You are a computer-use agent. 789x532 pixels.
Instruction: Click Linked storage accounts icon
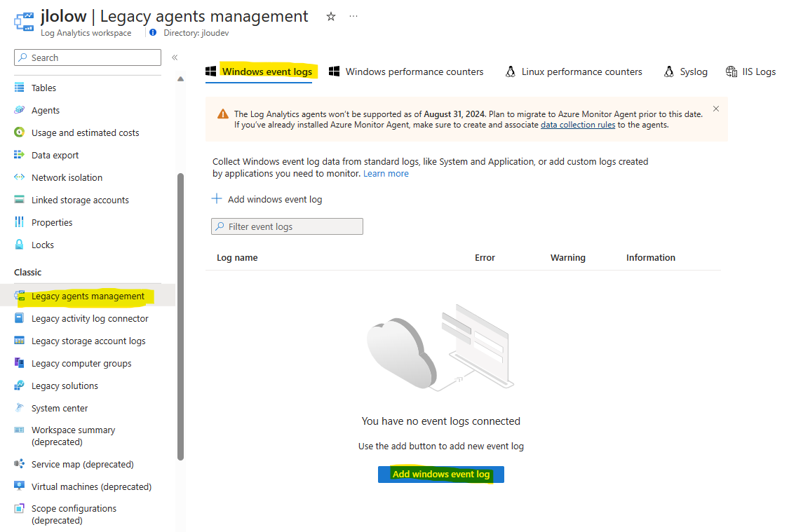19,200
